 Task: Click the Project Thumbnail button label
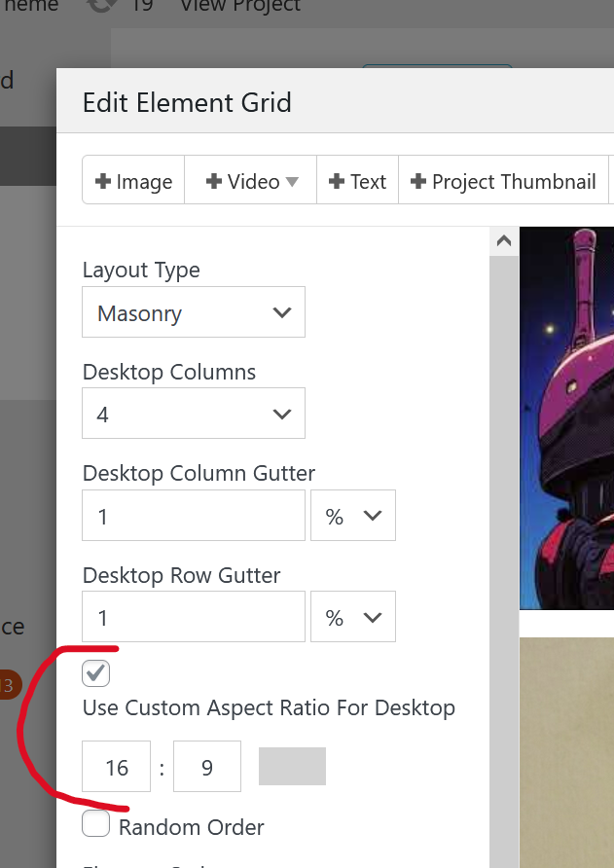pyautogui.click(x=513, y=182)
